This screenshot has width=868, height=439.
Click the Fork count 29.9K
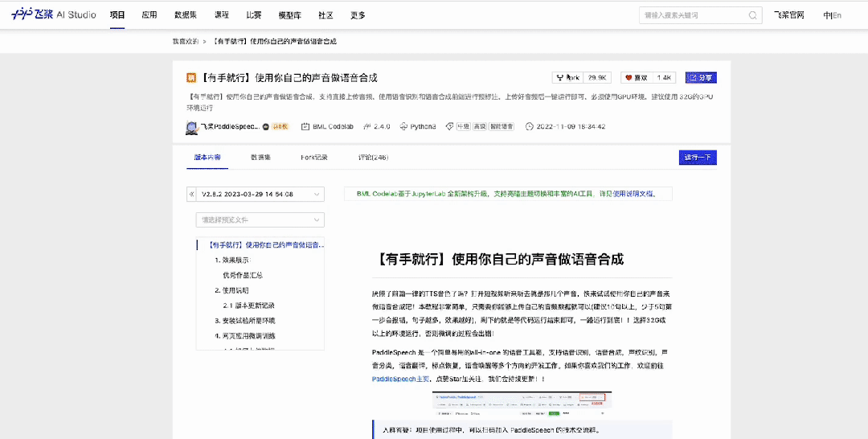pos(599,78)
